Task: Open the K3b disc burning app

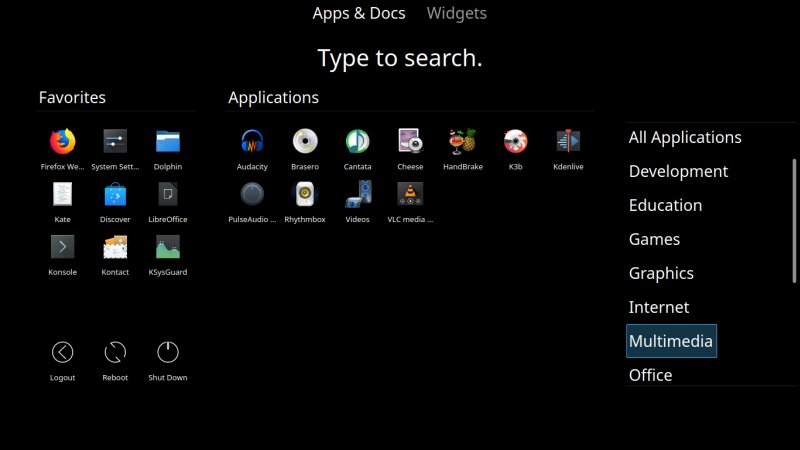Action: (515, 142)
